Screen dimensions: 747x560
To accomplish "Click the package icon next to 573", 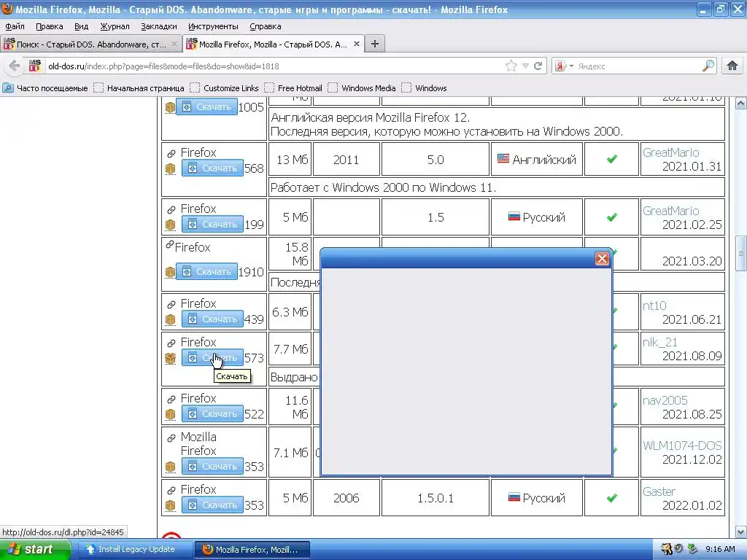I will coord(170,358).
